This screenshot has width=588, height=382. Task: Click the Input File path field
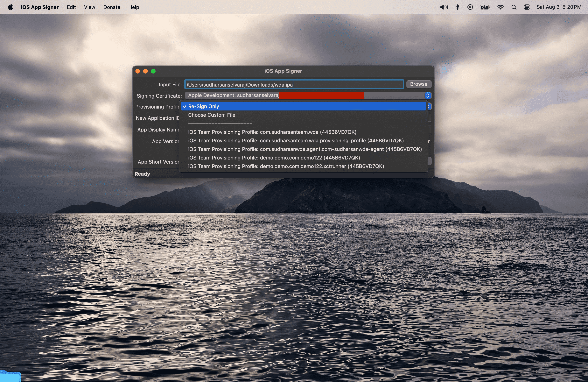pos(294,84)
